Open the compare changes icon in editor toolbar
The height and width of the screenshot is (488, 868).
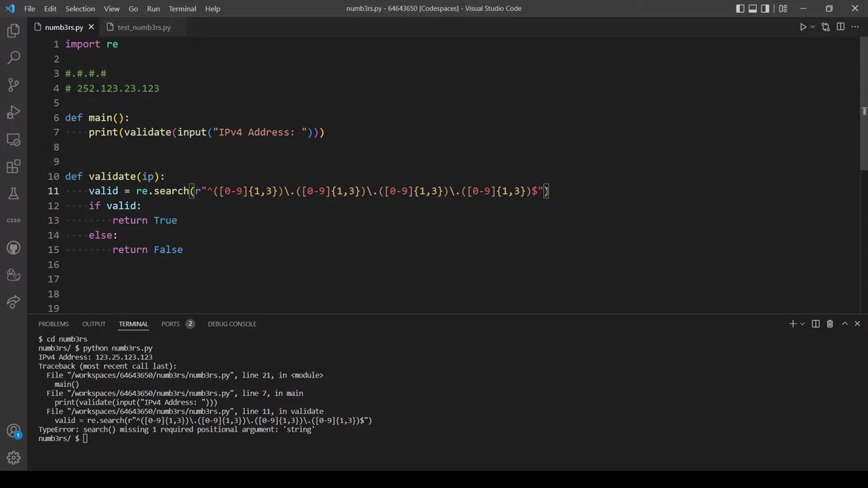point(825,27)
